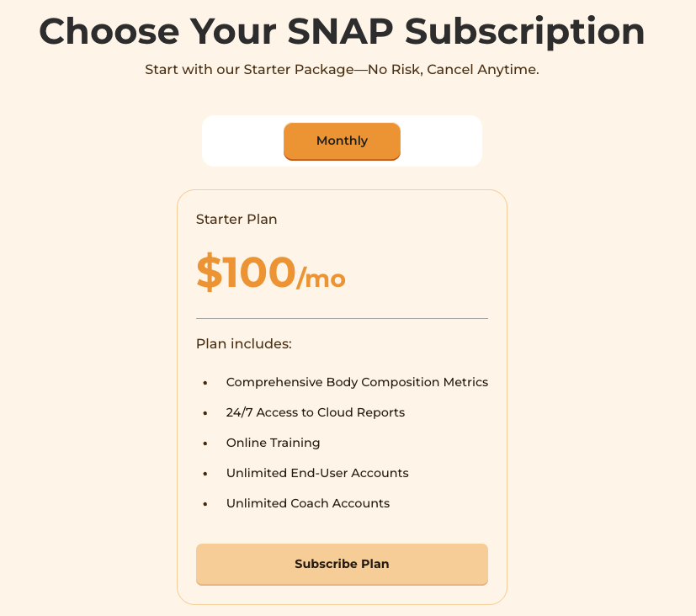This screenshot has height=616, width=696.
Task: Select Comprehensive Body Composition Metrics feature text
Action: point(357,382)
